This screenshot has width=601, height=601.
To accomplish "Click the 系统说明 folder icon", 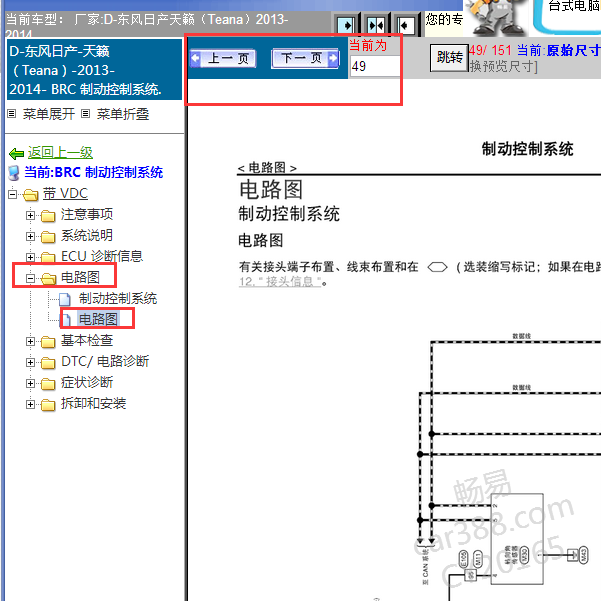I will click(x=48, y=237).
